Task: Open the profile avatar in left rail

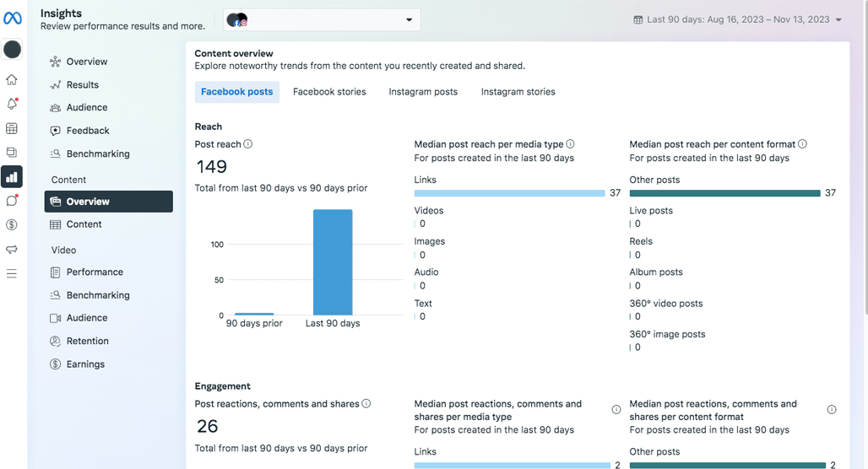Action: click(12, 49)
